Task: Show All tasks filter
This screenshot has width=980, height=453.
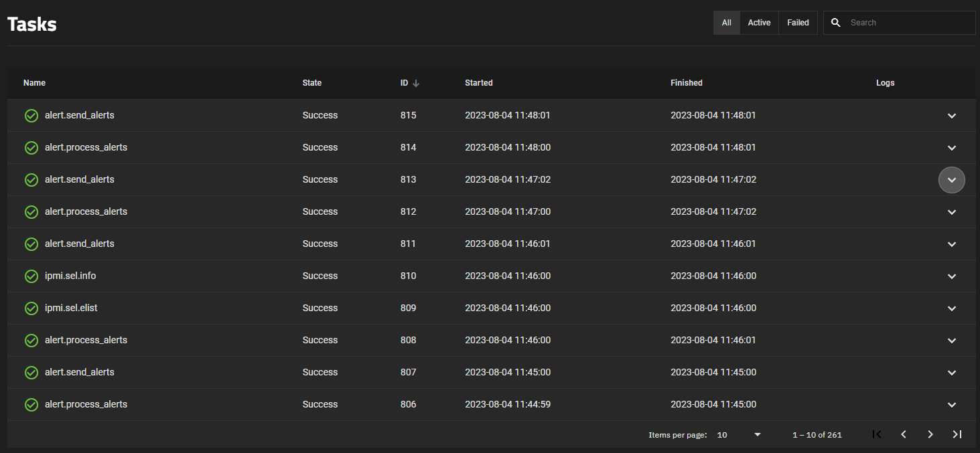Action: (726, 23)
